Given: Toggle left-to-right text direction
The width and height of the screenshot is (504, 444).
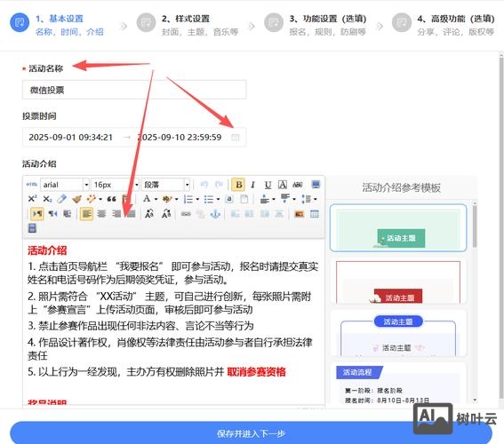Looking at the screenshot, I should 37,213.
